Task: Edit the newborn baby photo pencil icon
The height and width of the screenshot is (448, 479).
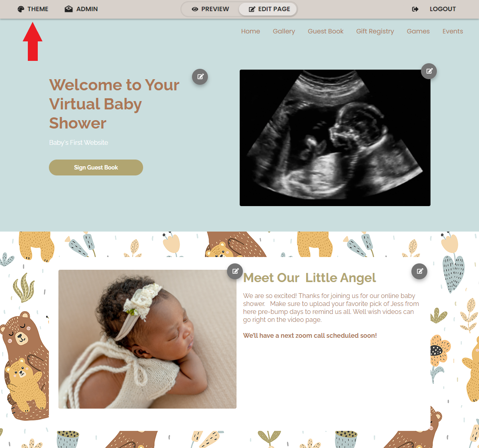Action: [x=235, y=271]
